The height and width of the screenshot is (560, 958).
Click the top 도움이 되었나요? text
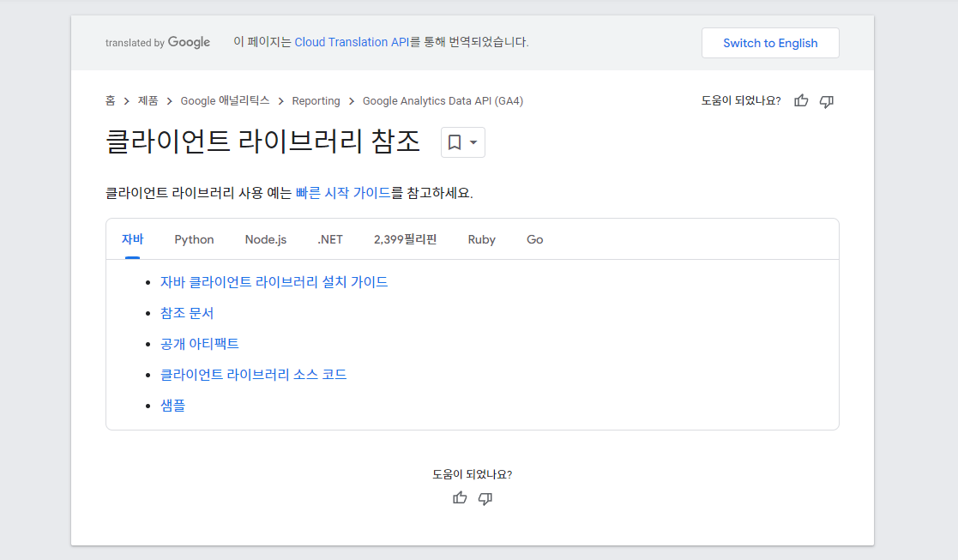(740, 100)
